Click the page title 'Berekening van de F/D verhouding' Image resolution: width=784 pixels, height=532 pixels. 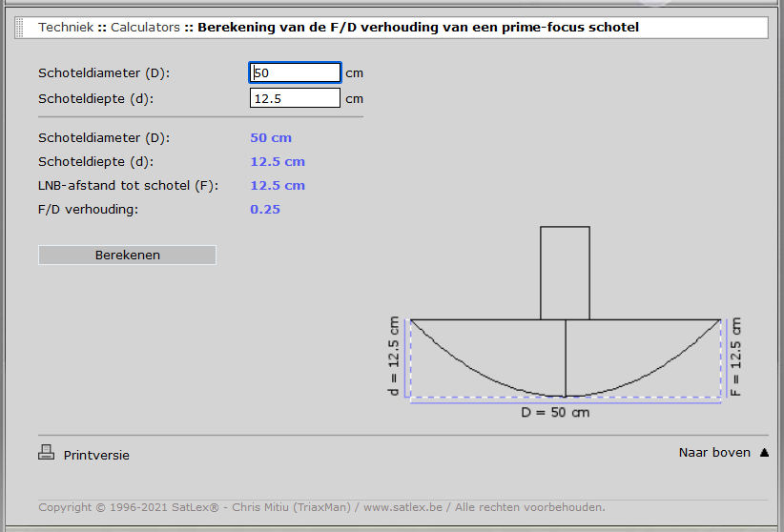(x=418, y=27)
